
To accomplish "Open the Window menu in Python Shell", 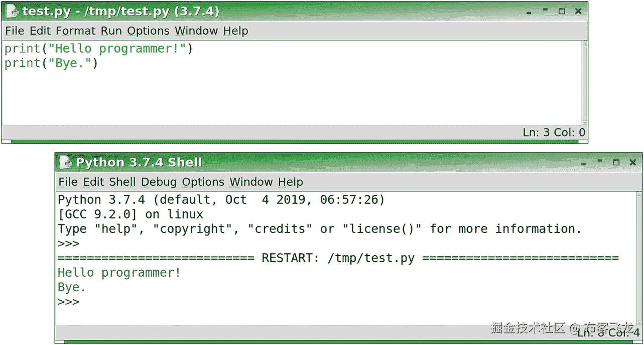I will pos(251,182).
